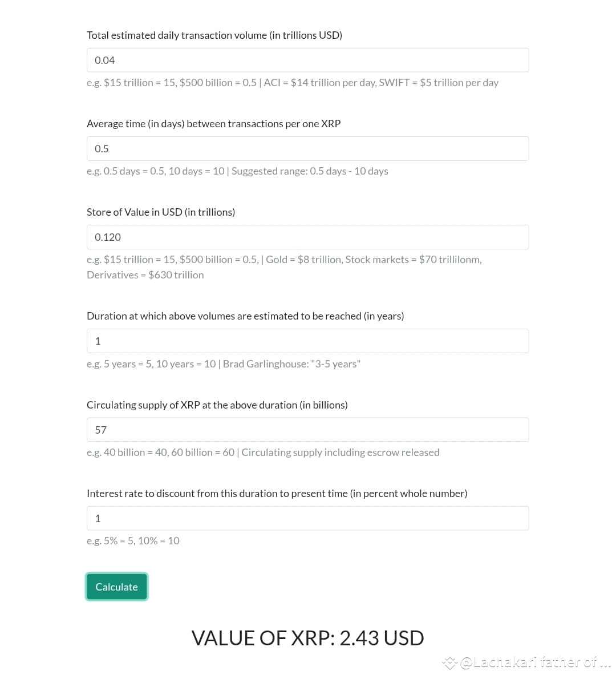Click the diamond watermark icon bottom right
The width and height of the screenshot is (616, 675).
point(449,662)
